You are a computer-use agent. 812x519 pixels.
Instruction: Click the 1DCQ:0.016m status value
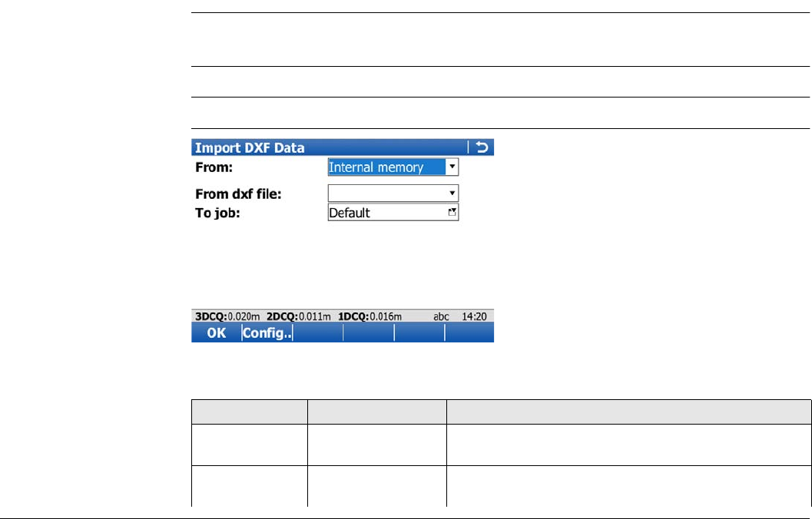(370, 316)
